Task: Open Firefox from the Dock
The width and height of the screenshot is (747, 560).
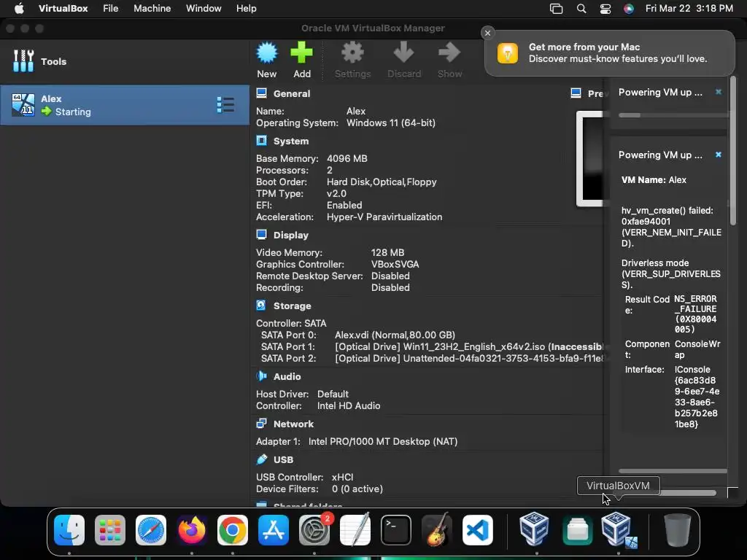Action: pos(192,530)
